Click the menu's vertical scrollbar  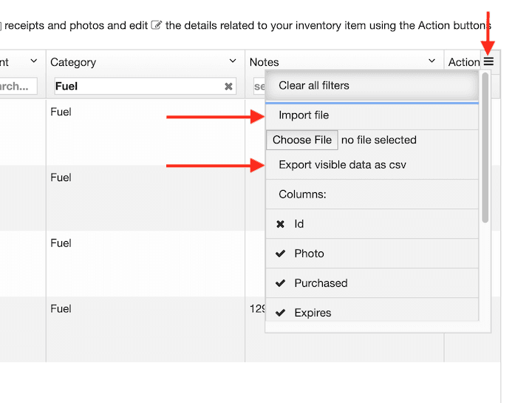coord(485,148)
